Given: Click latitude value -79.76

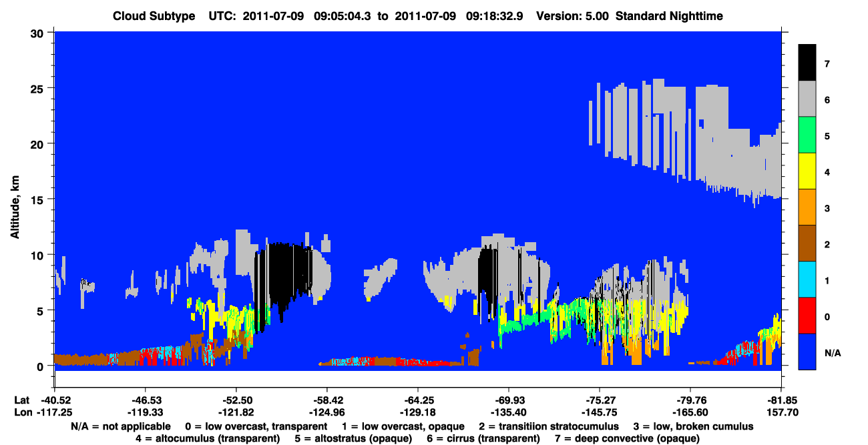Looking at the screenshot, I should click(690, 400).
